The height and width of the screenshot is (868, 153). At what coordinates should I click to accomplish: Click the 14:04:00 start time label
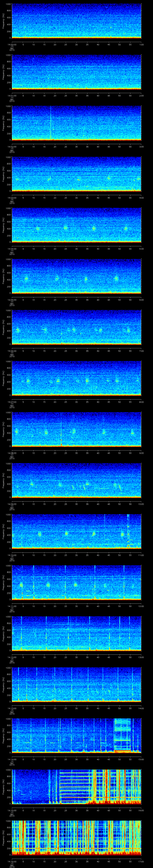12,249
